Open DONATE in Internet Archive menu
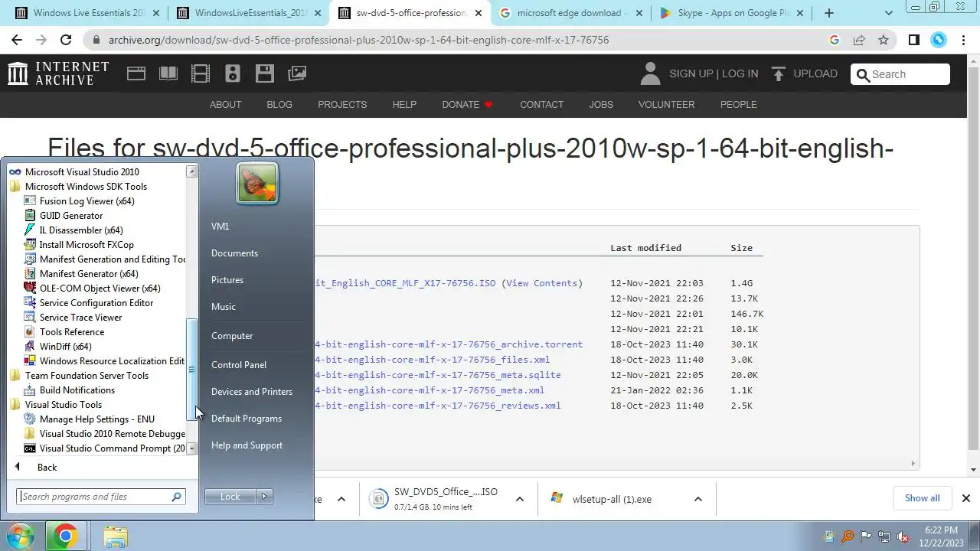Image resolution: width=980 pixels, height=551 pixels. (x=468, y=105)
